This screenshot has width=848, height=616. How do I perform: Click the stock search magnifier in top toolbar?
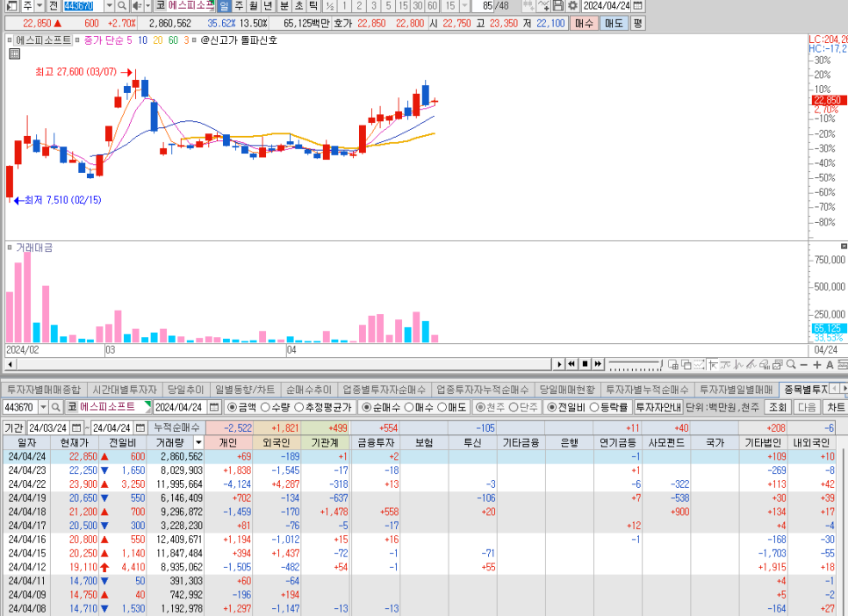122,6
